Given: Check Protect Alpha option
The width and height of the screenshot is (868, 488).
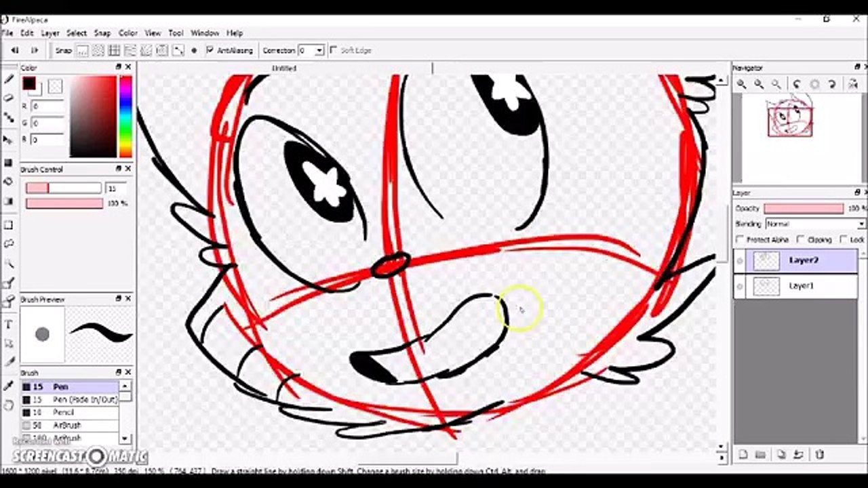Looking at the screenshot, I should (x=740, y=239).
